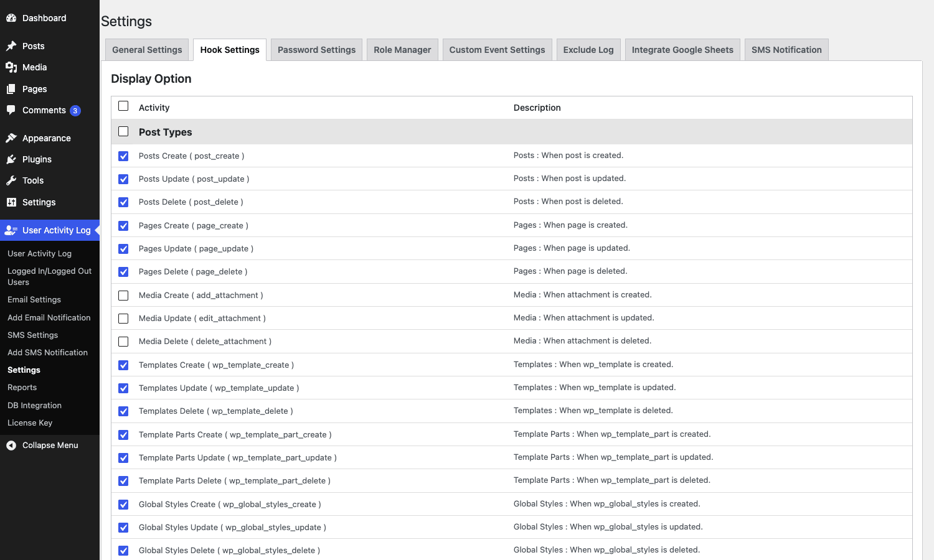Uncheck Global Styles Delete checkbox
Screen dimensions: 934x560
point(123,551)
